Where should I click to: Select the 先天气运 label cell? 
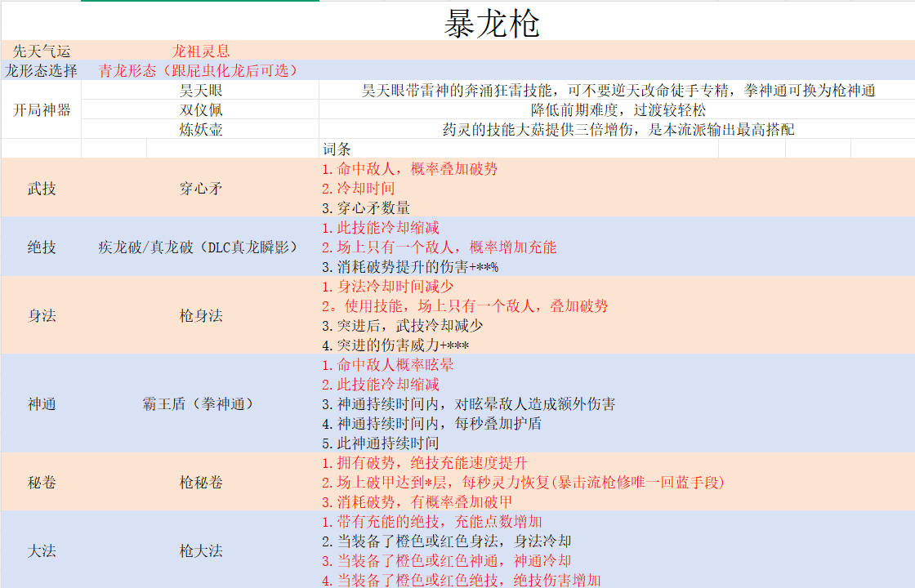(x=42, y=51)
